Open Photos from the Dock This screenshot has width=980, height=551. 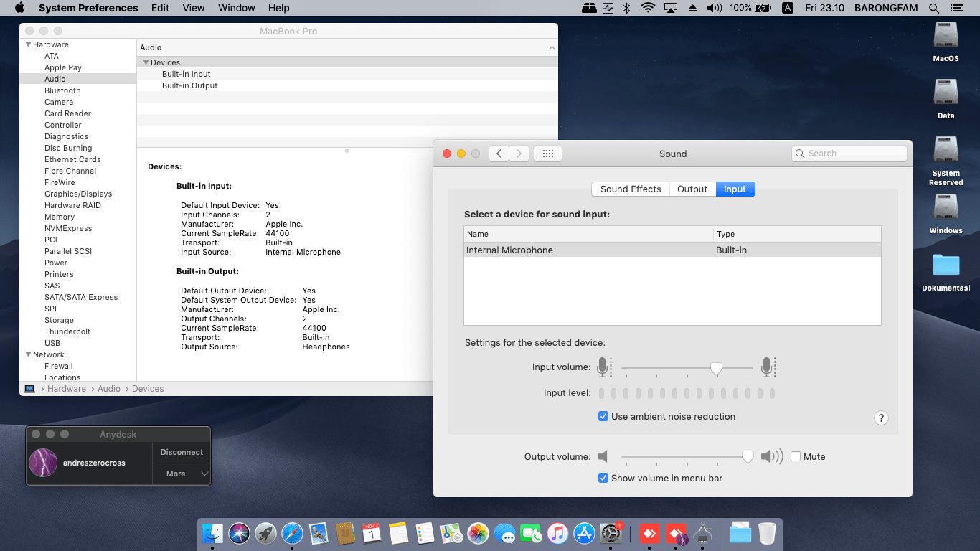click(x=478, y=534)
